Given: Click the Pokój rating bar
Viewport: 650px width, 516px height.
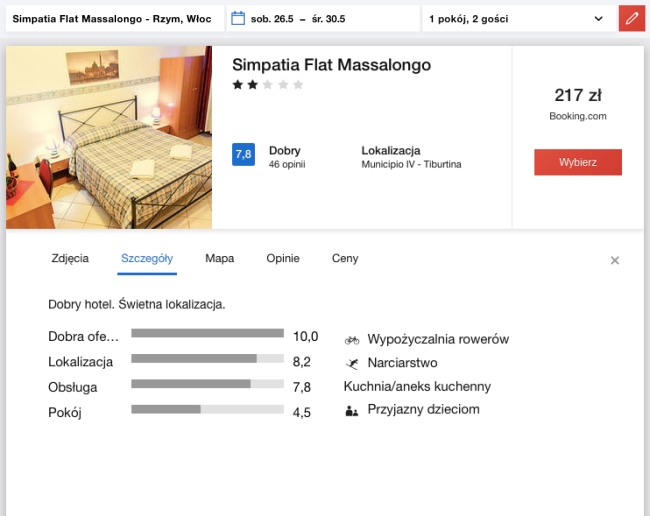Looking at the screenshot, I should 207,409.
